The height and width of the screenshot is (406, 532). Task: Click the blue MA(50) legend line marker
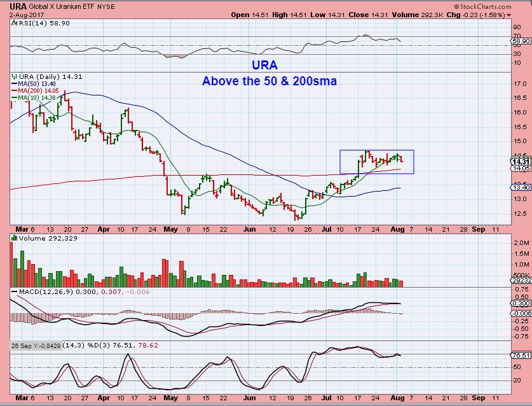tap(14, 84)
